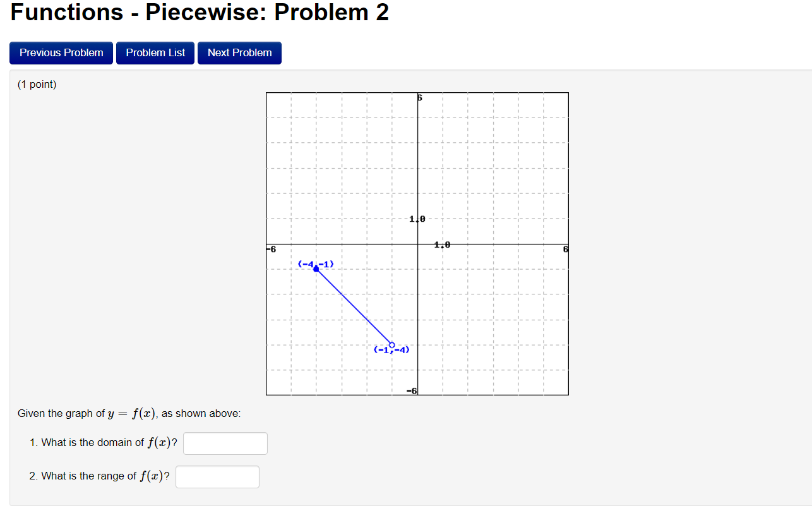The width and height of the screenshot is (812, 506).
Task: Select the blue line segment on the graph
Action: point(354,305)
